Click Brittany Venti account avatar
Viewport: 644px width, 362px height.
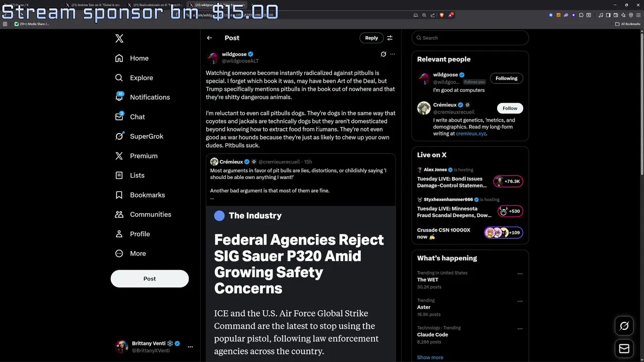tap(122, 347)
